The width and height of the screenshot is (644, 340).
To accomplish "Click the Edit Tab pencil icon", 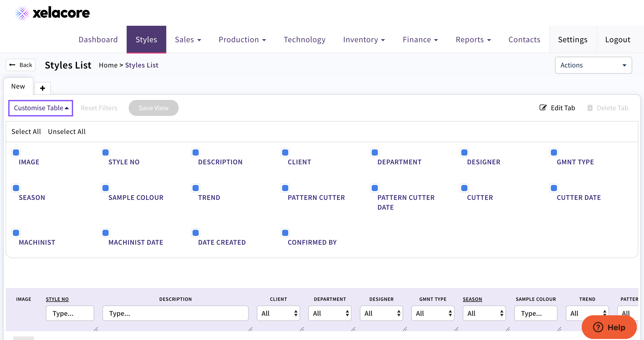I will (543, 108).
